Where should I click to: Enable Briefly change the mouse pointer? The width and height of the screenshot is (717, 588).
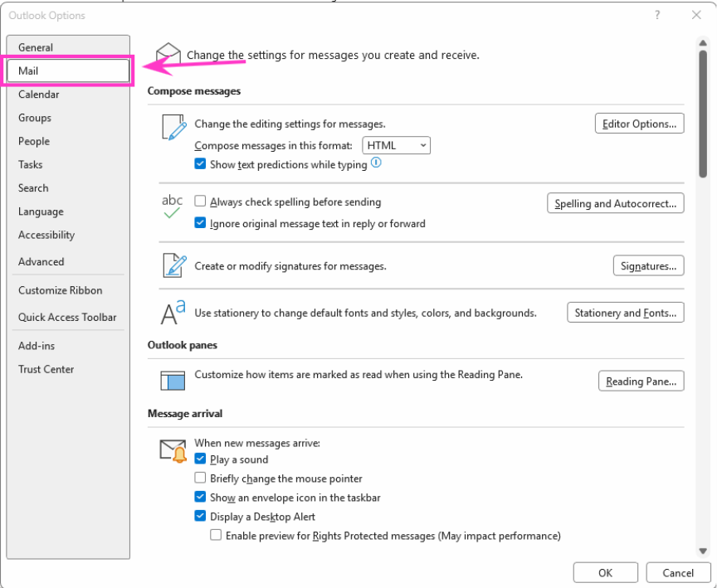coord(200,478)
